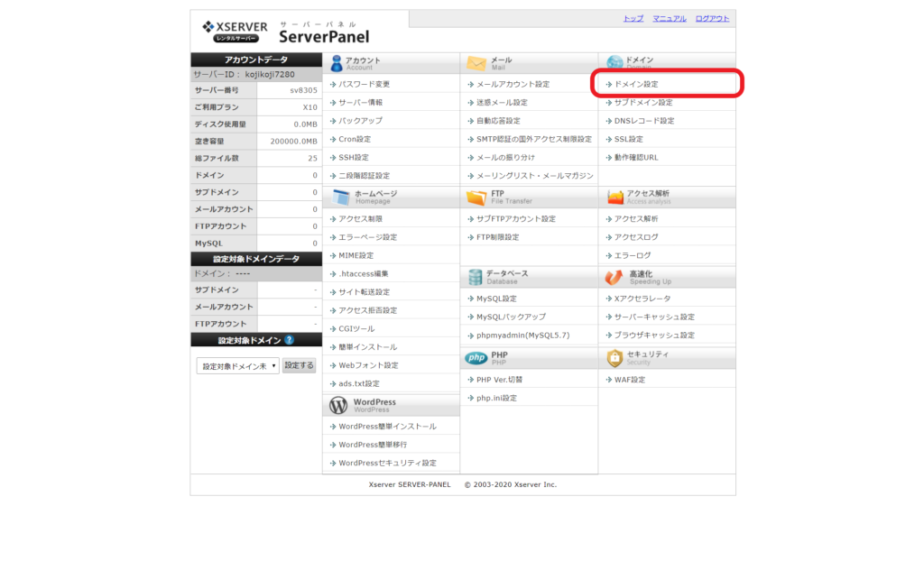Click the WordPress logo icon
The height and width of the screenshot is (561, 924).
click(338, 406)
